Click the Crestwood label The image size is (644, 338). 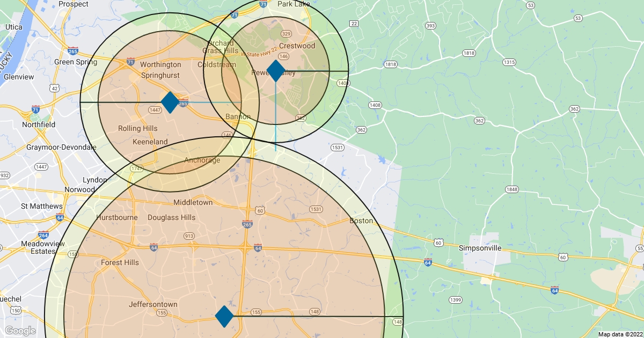297,46
